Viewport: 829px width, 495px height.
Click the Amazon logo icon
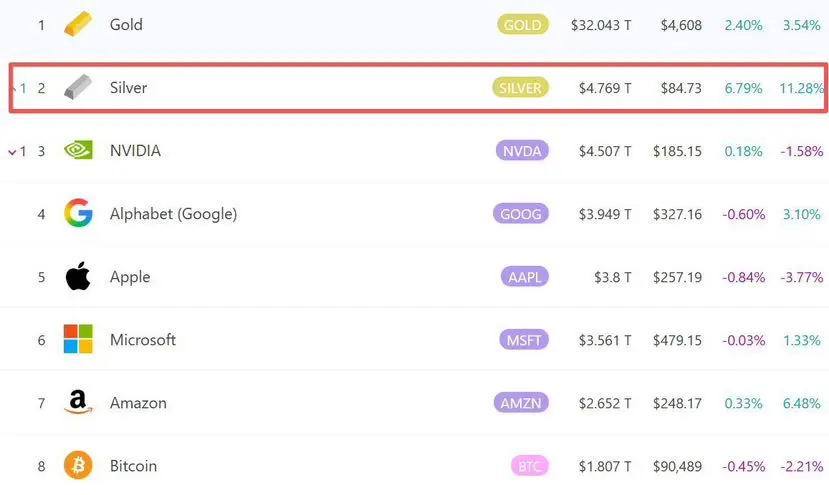click(78, 403)
